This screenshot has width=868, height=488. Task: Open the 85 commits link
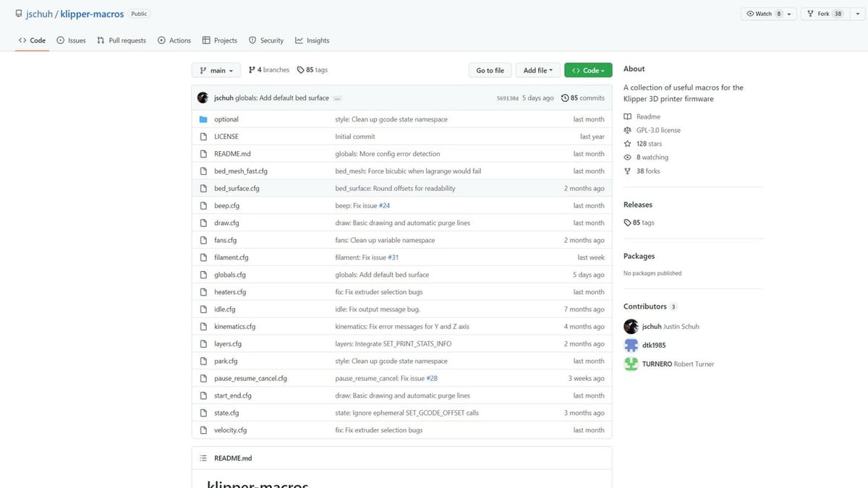click(583, 98)
